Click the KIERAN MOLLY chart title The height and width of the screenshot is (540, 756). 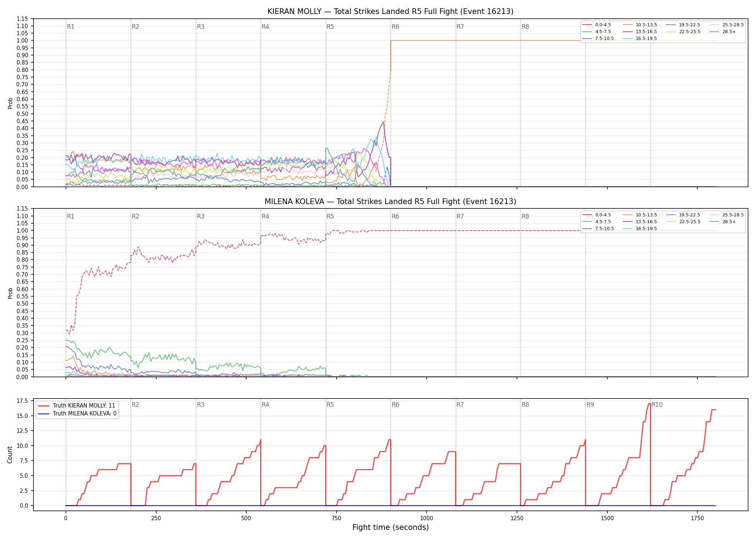tap(390, 12)
